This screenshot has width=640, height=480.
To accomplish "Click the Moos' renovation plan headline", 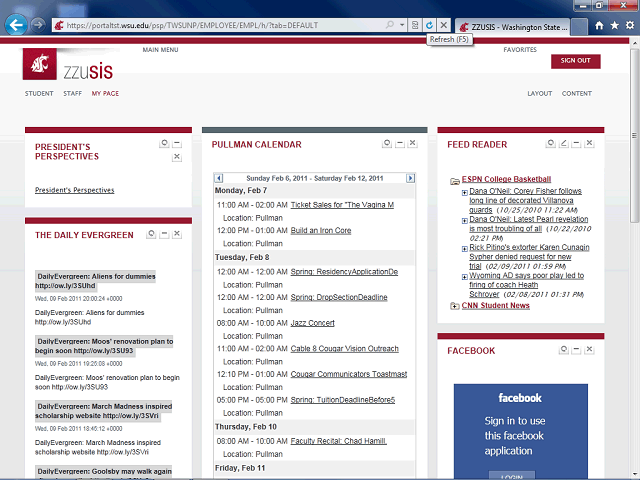I will coord(104,346).
